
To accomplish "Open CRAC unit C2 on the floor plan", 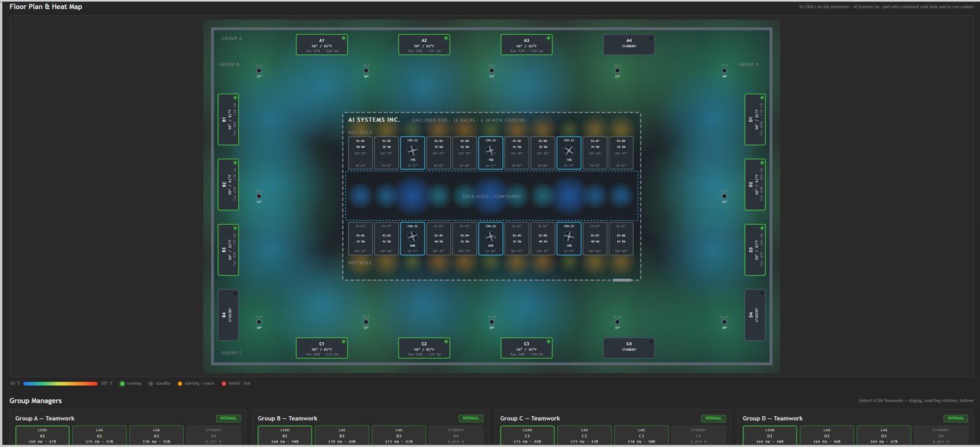I will pos(424,348).
